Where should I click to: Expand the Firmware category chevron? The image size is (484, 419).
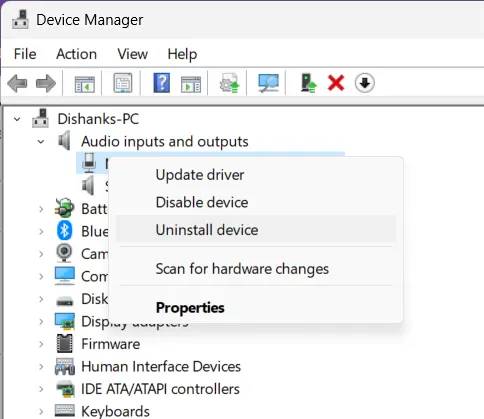[41, 344]
